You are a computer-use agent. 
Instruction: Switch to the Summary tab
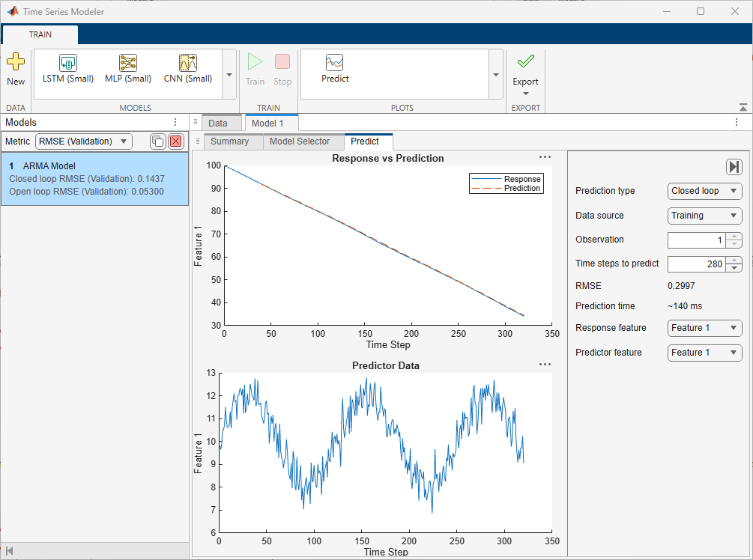coord(229,141)
